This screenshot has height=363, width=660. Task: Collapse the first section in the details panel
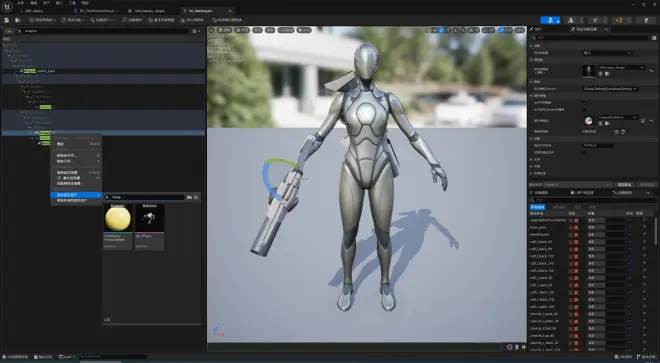pos(532,46)
